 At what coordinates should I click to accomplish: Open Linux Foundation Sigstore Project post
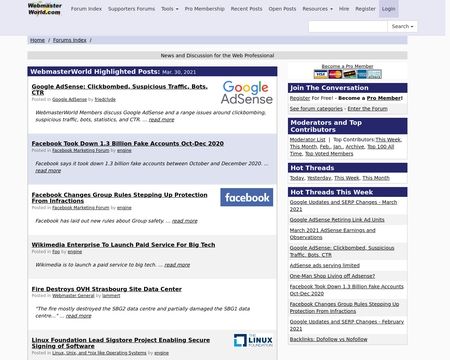(121, 343)
